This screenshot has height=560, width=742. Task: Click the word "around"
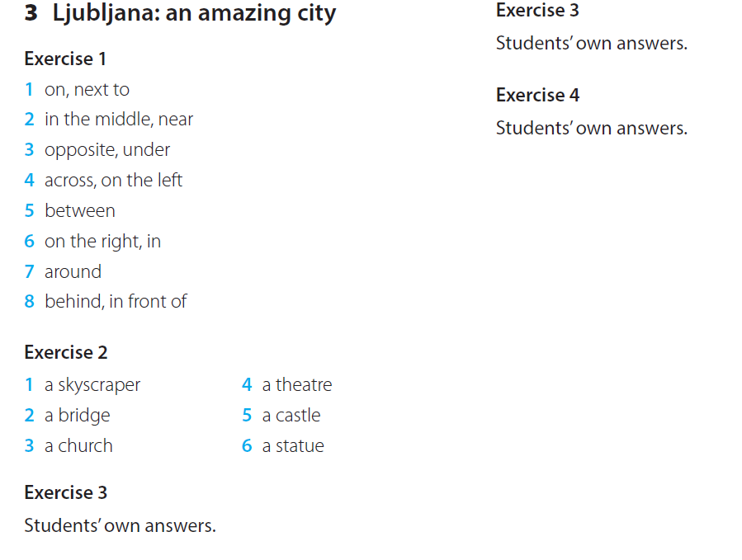point(73,271)
